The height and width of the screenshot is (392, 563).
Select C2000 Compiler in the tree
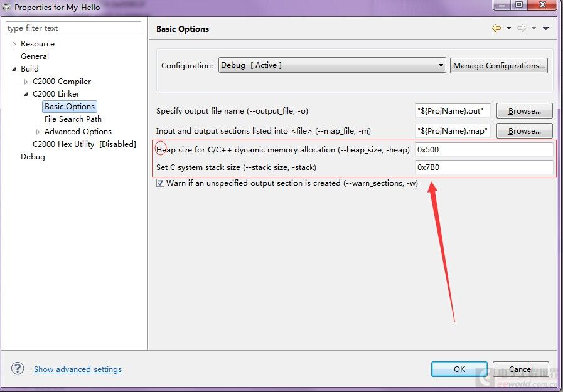coord(62,82)
